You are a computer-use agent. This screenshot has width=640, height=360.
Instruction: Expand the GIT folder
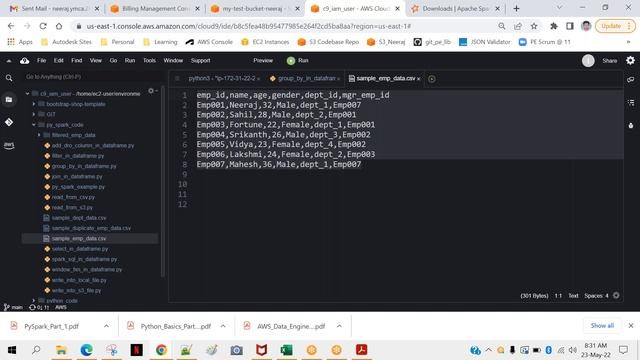click(34, 114)
